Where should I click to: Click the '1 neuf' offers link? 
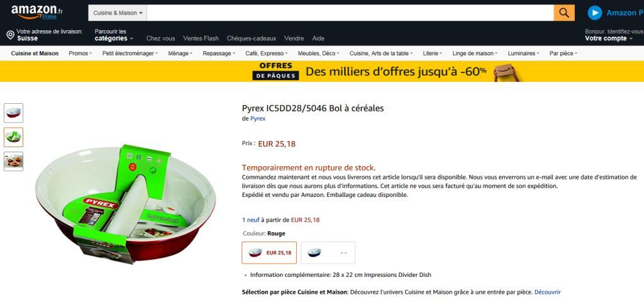pyautogui.click(x=251, y=220)
